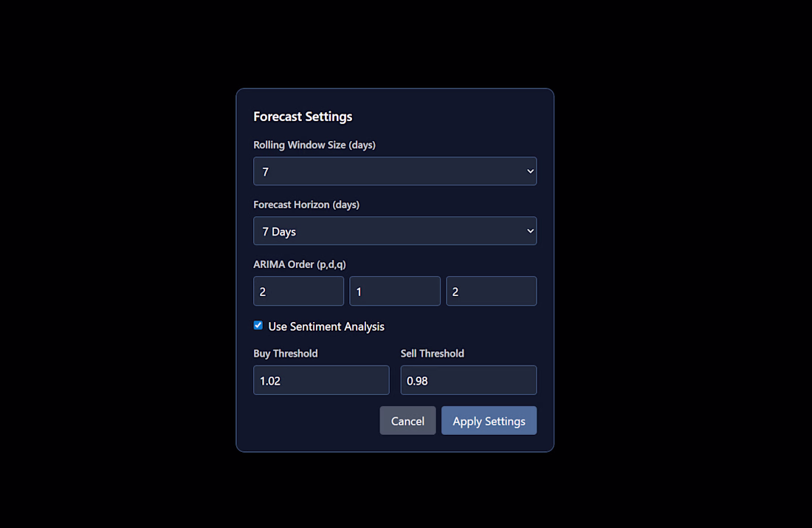Screen dimensions: 812x528
Task: Click the Rolling Window Size (days) label
Action: [314, 145]
